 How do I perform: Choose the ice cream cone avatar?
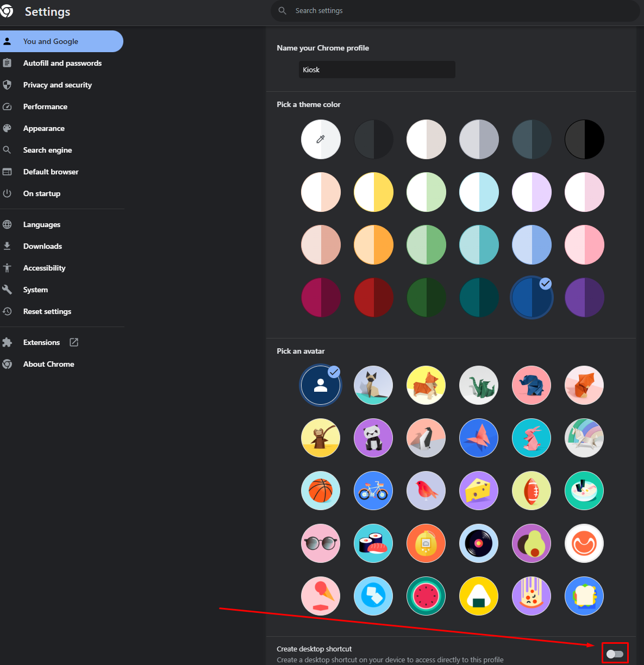(x=321, y=597)
